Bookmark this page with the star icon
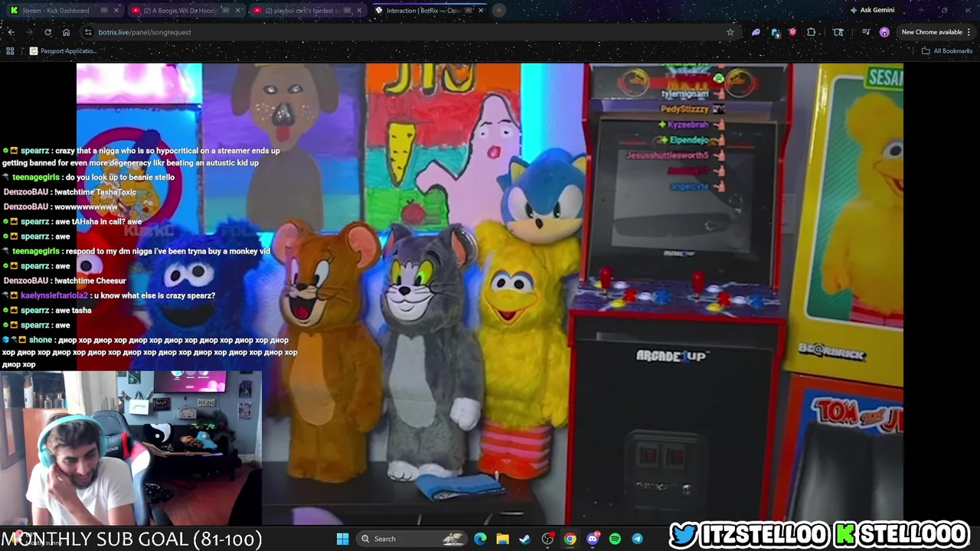Image resolution: width=980 pixels, height=551 pixels. coord(730,32)
